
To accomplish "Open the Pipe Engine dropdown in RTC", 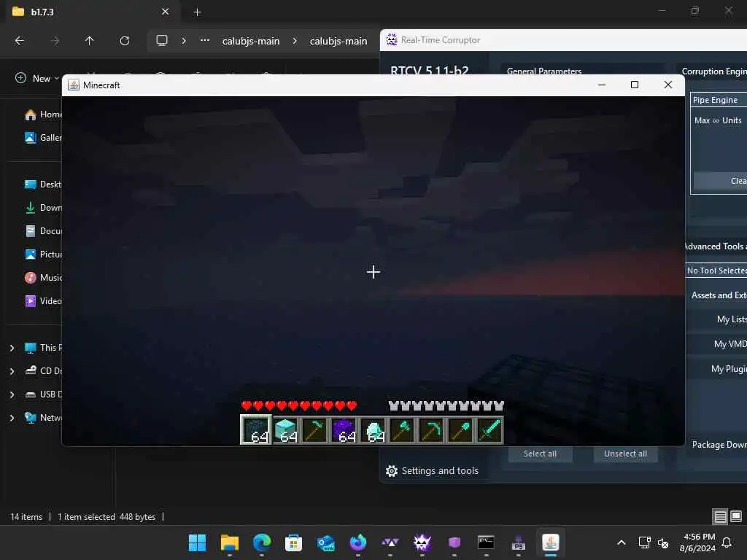I will click(x=719, y=100).
